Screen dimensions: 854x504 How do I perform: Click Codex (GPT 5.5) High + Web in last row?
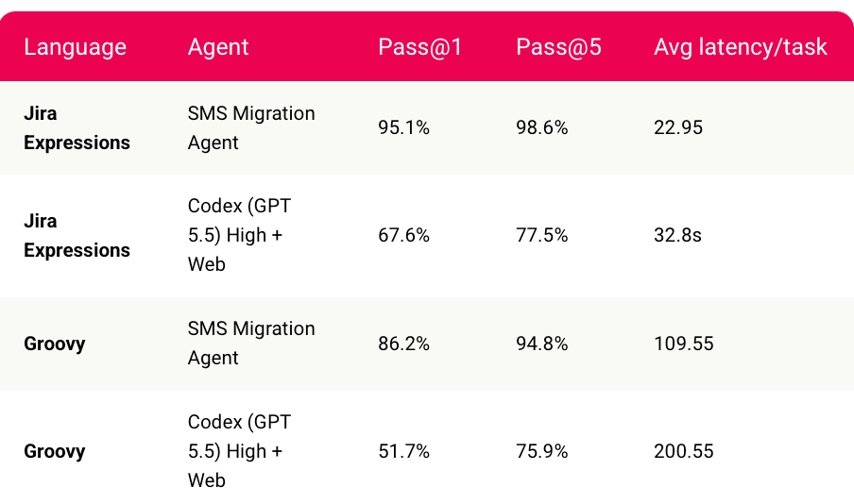[x=240, y=451]
